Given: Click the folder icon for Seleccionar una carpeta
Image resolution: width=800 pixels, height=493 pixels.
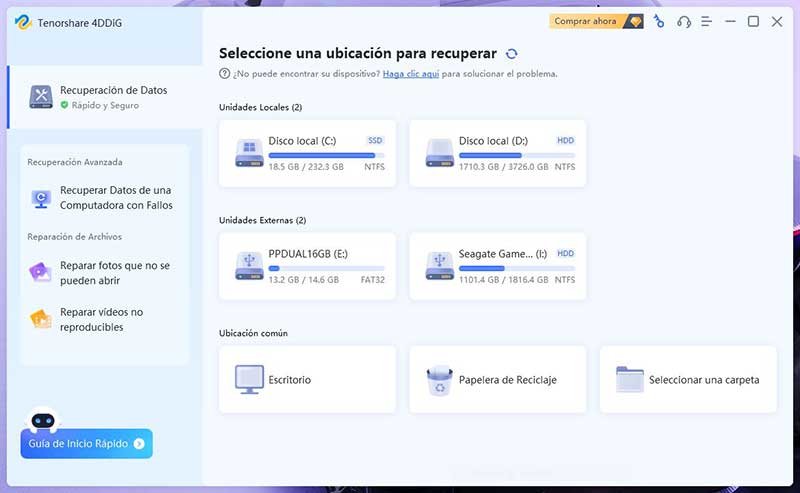Looking at the screenshot, I should [630, 379].
